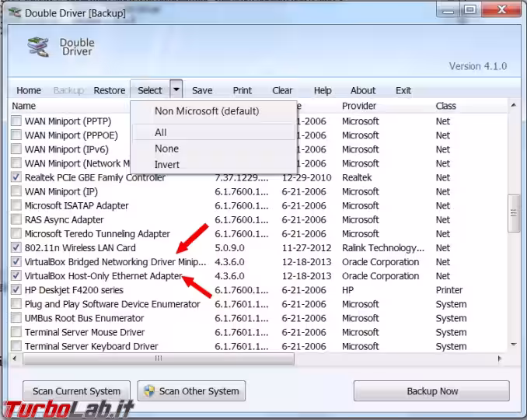Click Clear in the toolbar
527x420 pixels.
(282, 90)
